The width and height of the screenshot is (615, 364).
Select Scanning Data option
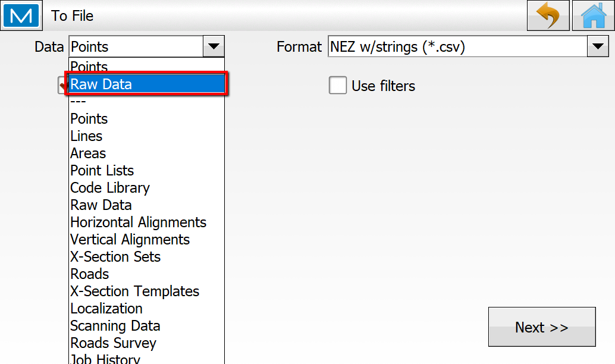click(115, 326)
